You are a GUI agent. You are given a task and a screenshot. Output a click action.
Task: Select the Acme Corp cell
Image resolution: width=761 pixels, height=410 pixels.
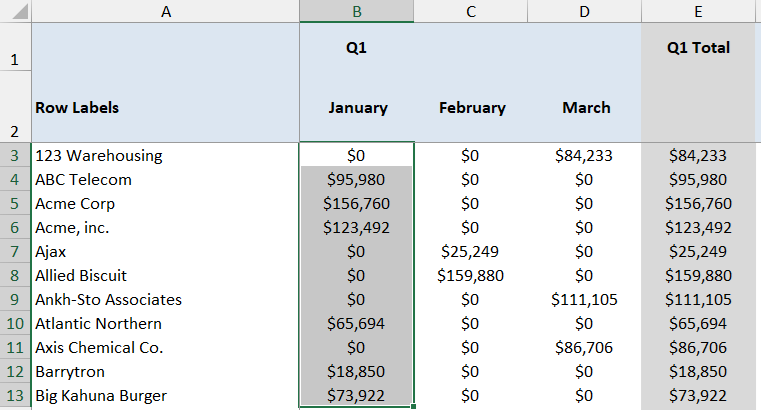coord(165,203)
